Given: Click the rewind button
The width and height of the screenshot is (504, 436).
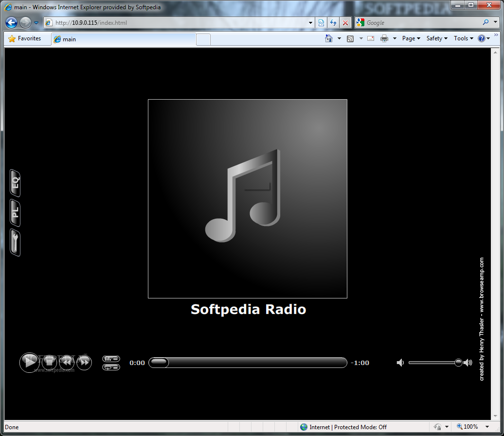Looking at the screenshot, I should (67, 363).
